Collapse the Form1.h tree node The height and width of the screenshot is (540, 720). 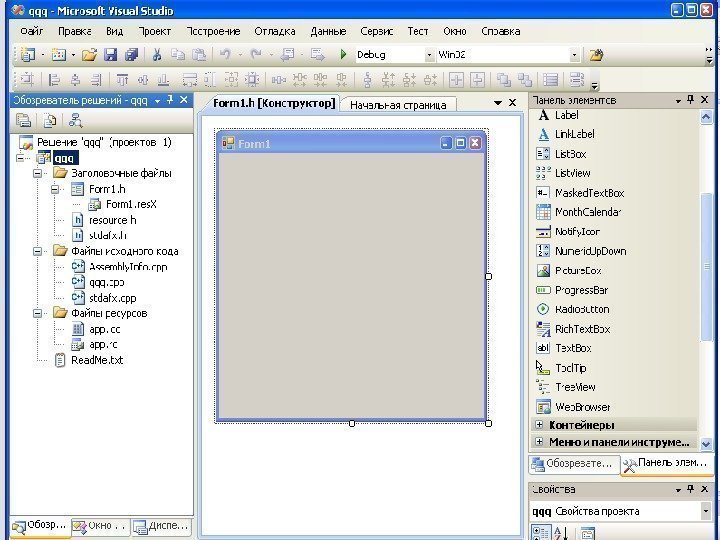(55, 189)
